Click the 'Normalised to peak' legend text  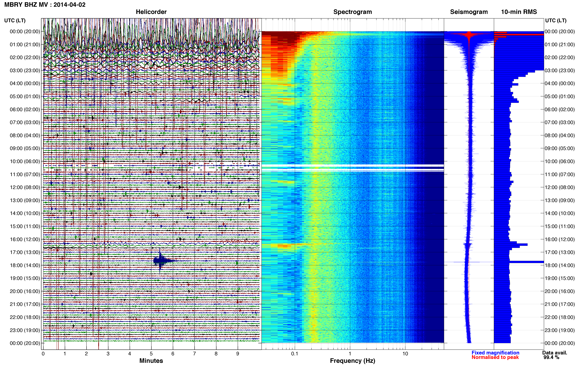(x=495, y=357)
